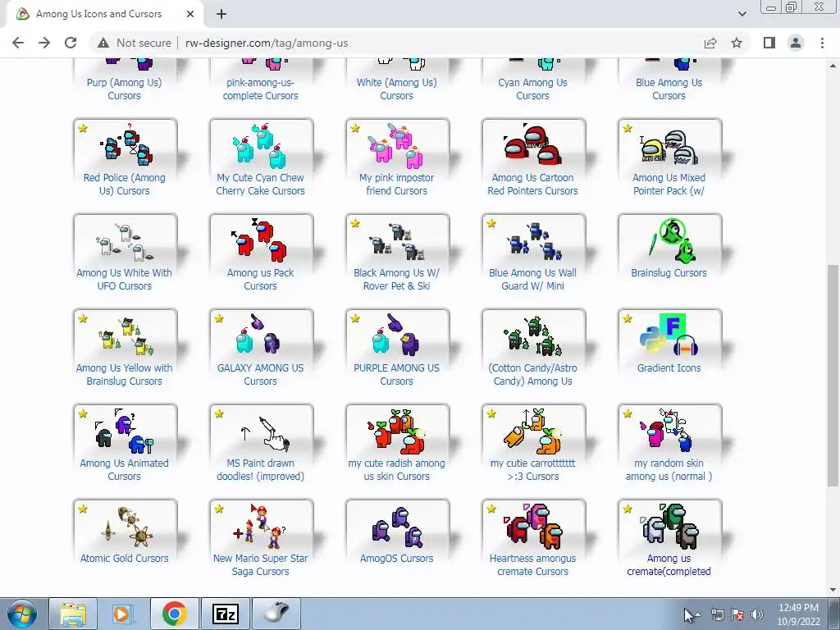Screen dimensions: 840x630
Task: Expand the tab search dropdown
Action: pos(742,14)
